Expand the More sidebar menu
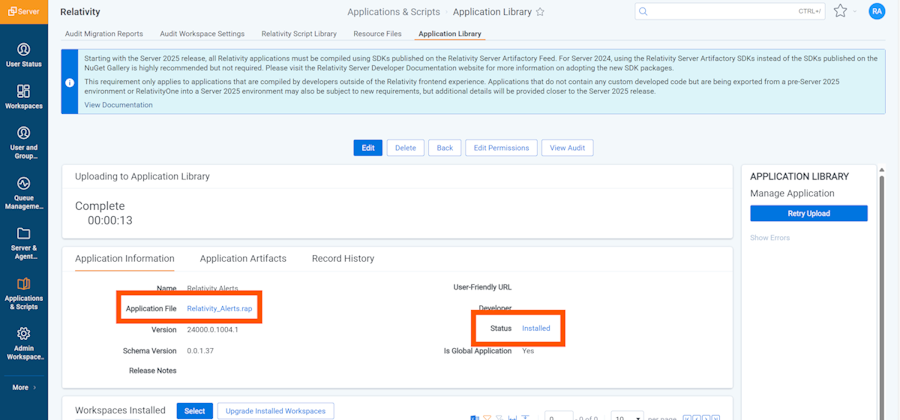The width and height of the screenshot is (900, 420). click(x=24, y=387)
